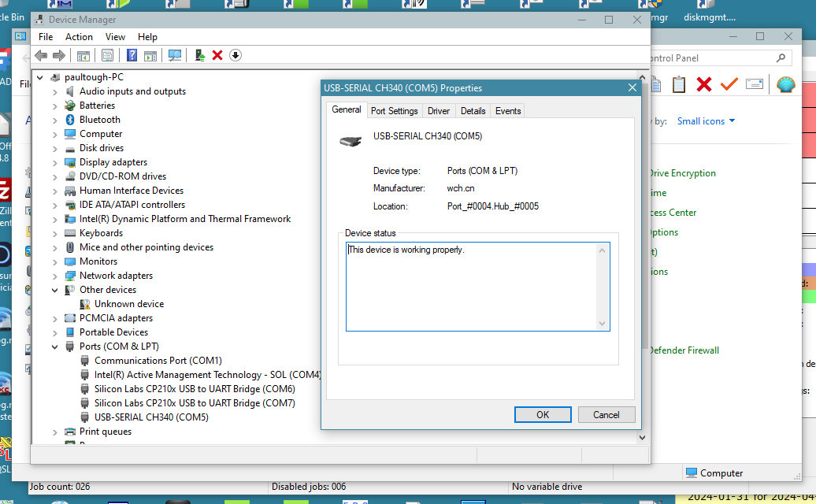Select the General tab in Properties dialog
The image size is (816, 504).
coord(347,109)
